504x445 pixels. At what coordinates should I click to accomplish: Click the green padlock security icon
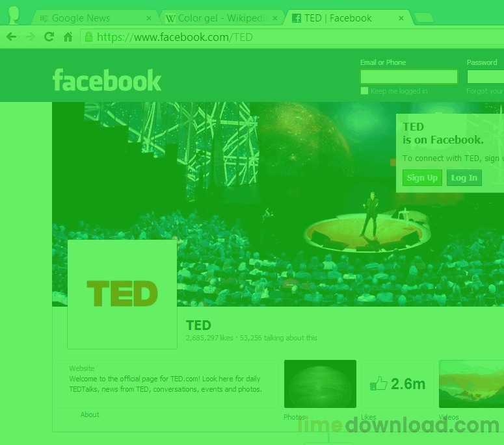pyautogui.click(x=88, y=37)
